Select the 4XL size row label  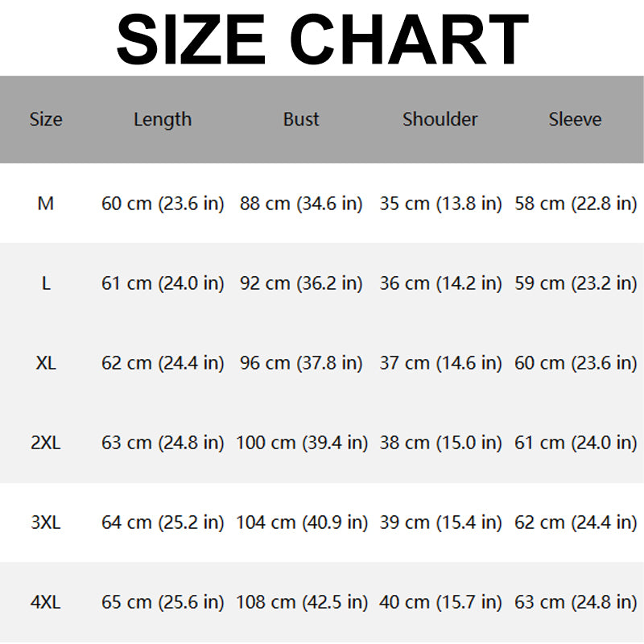pyautogui.click(x=46, y=602)
